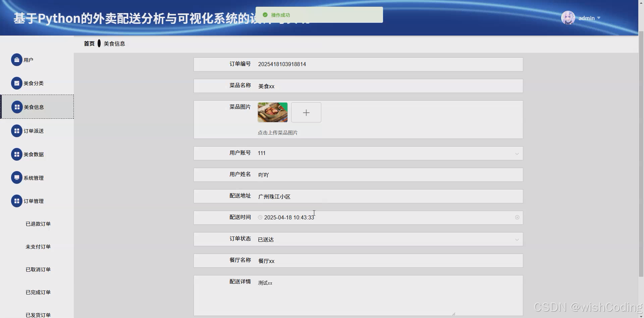
Task: Expand the 订单状态 dropdown
Action: coord(517,239)
